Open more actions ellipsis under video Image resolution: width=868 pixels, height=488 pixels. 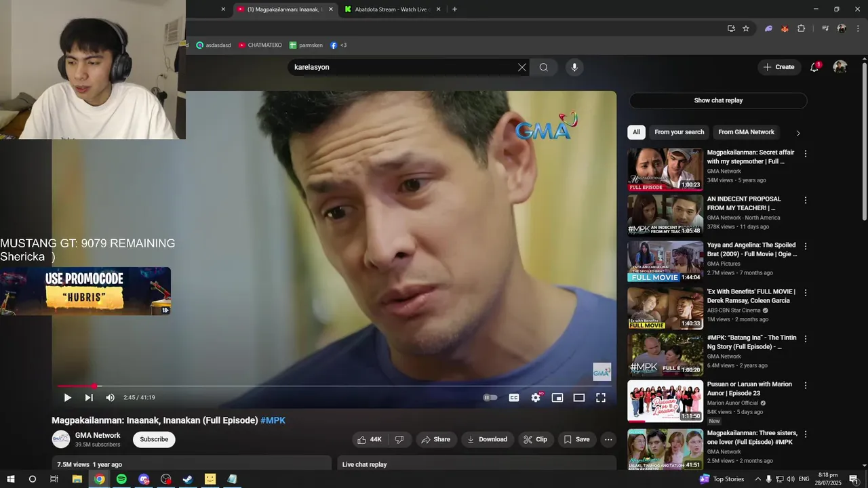(x=608, y=439)
